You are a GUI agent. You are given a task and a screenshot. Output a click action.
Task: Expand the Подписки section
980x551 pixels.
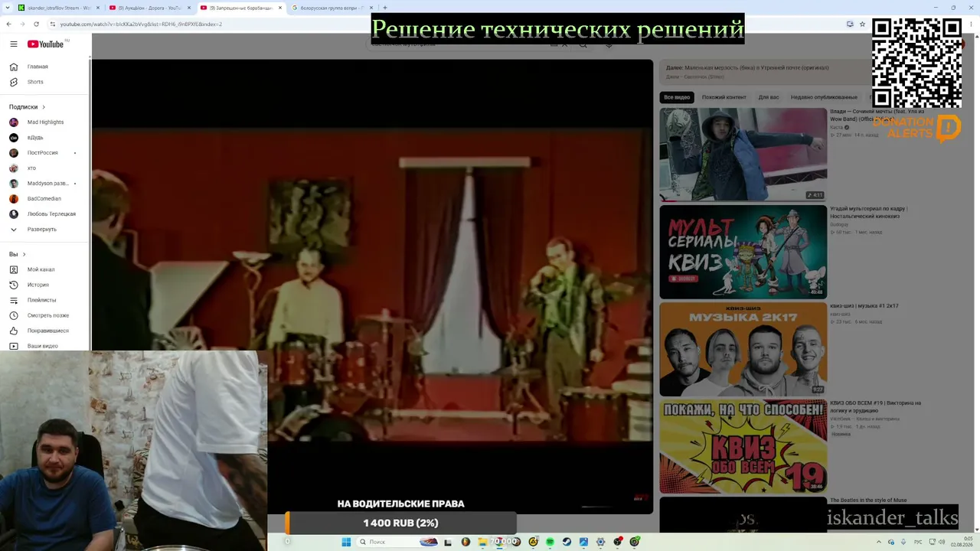pos(28,107)
